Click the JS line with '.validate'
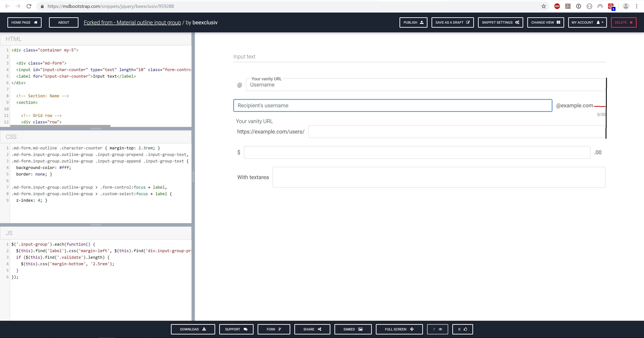 tap(63, 258)
